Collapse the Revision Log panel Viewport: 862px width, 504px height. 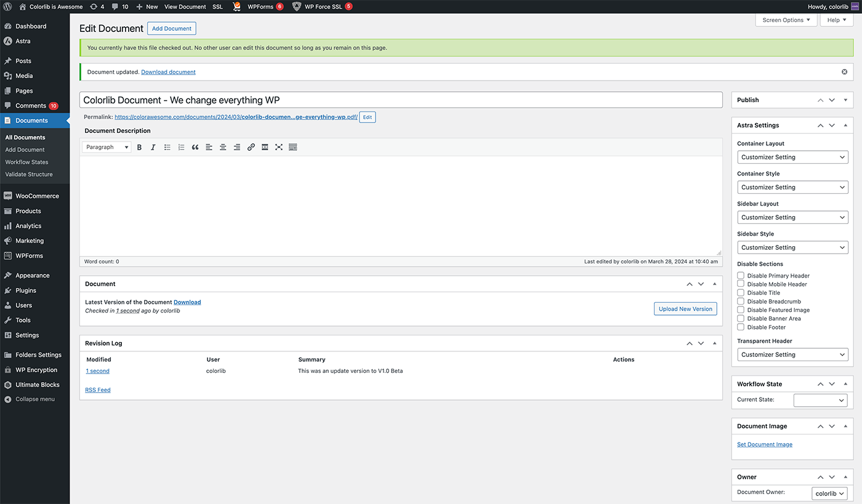[715, 343]
